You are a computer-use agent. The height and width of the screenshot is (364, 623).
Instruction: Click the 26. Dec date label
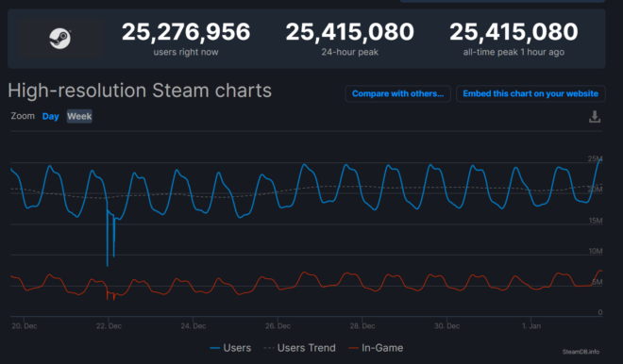pos(278,326)
